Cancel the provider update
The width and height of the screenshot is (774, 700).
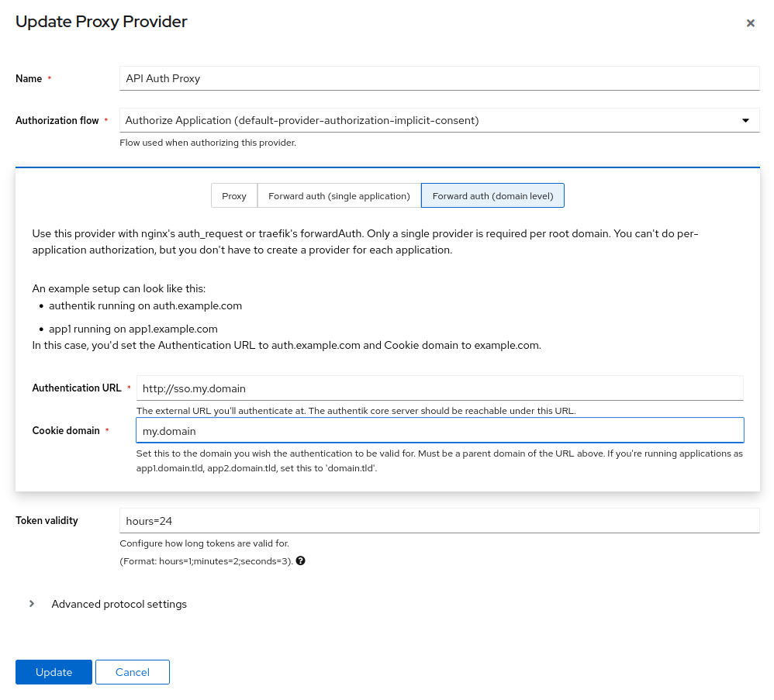pos(132,672)
